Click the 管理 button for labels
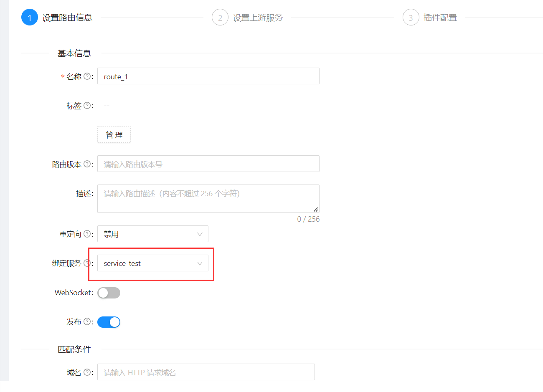This screenshot has height=392, width=543. coord(114,134)
